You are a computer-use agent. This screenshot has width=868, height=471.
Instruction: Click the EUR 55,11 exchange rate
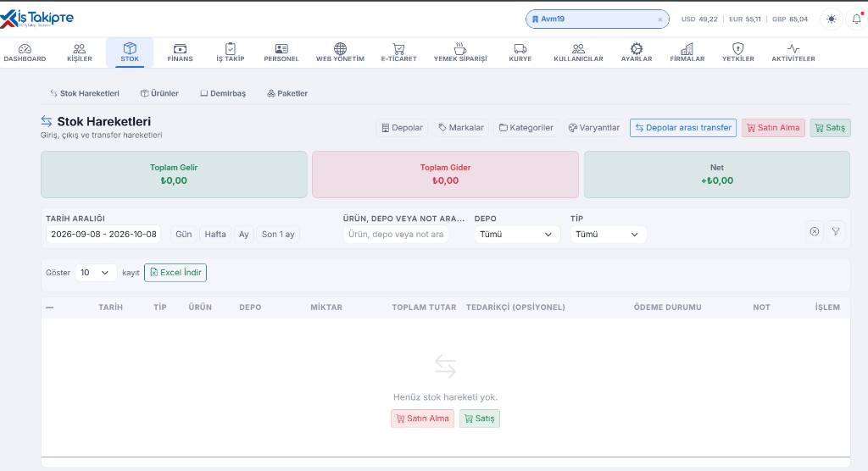(x=744, y=19)
